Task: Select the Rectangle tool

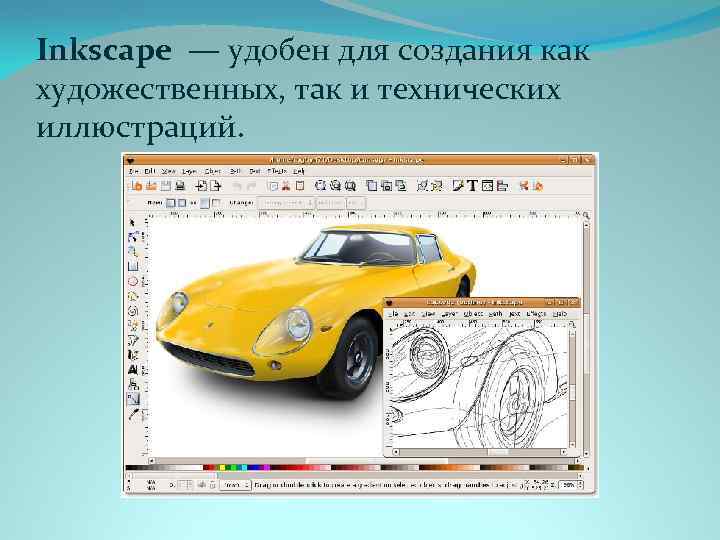Action: 133,266
